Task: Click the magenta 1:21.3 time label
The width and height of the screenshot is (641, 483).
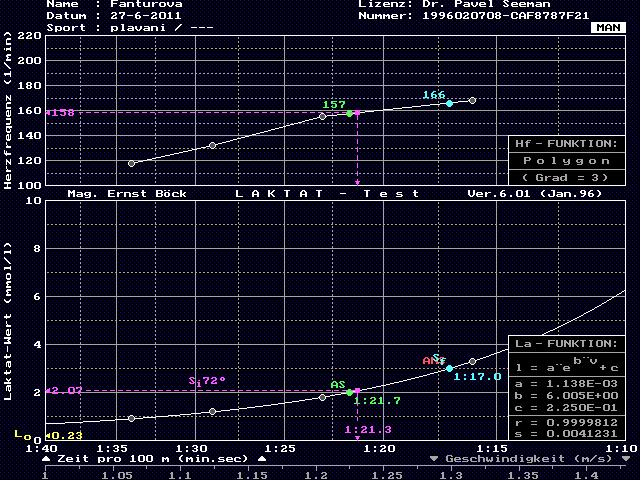Action: [368, 429]
